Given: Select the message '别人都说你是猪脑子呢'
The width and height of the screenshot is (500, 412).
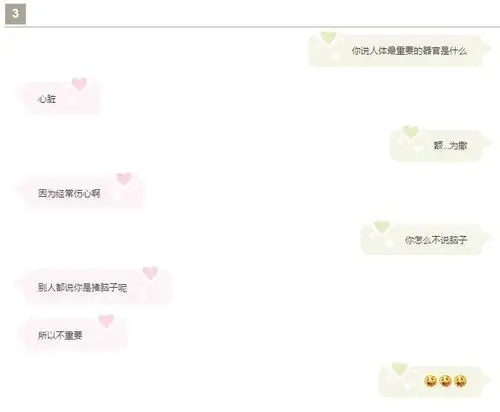Looking at the screenshot, I should pos(82,287).
